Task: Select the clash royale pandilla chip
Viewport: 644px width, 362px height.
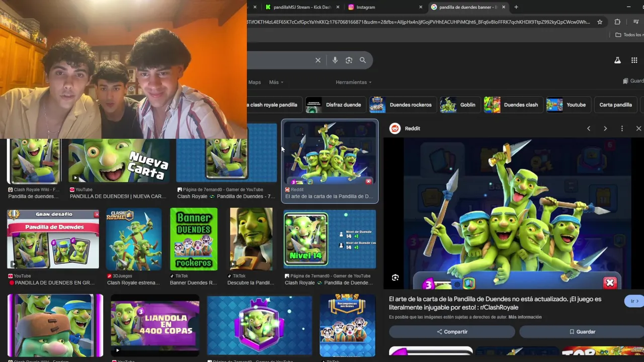Action: click(x=274, y=105)
